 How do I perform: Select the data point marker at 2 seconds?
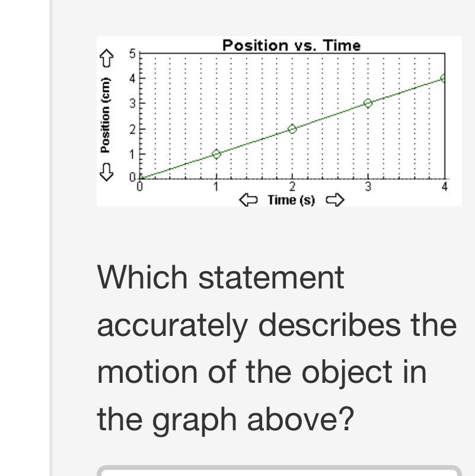coord(292,129)
